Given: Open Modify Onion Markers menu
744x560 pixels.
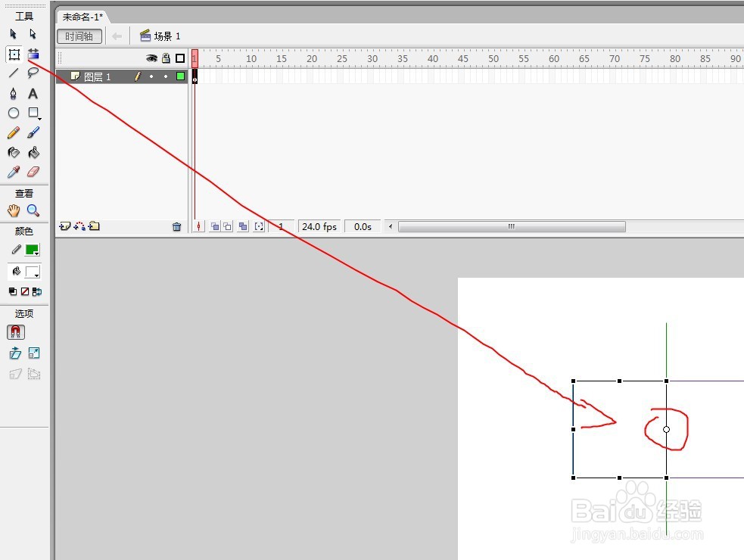Looking at the screenshot, I should click(259, 227).
